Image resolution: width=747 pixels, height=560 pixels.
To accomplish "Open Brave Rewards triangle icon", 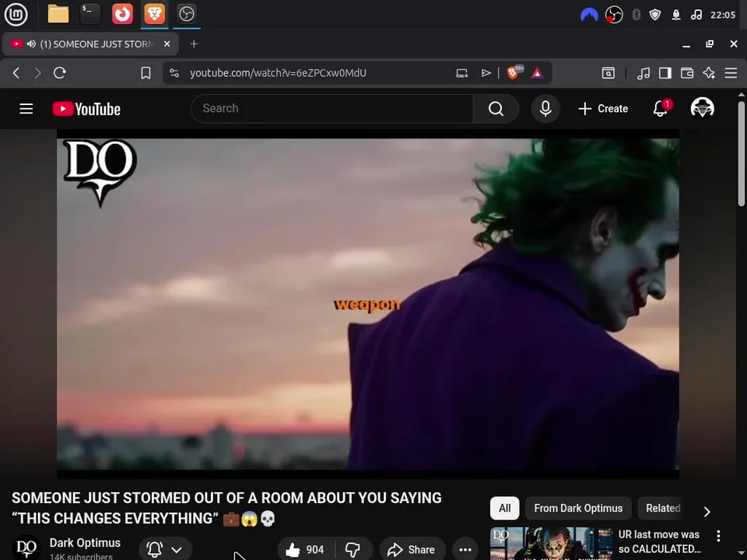I will point(538,73).
